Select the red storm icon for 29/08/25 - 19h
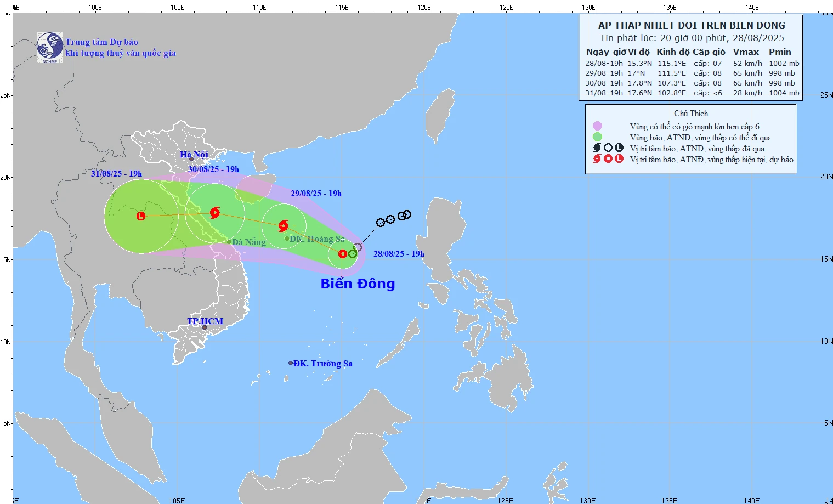 coord(284,225)
